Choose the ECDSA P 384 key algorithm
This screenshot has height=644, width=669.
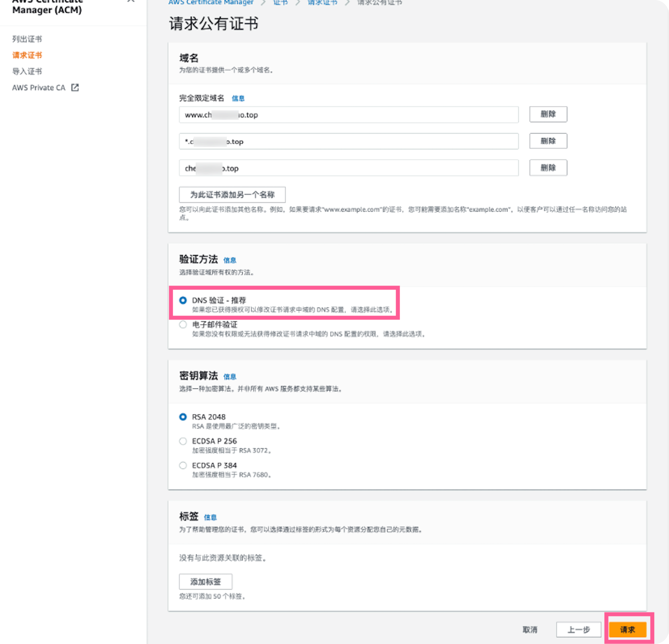183,465
